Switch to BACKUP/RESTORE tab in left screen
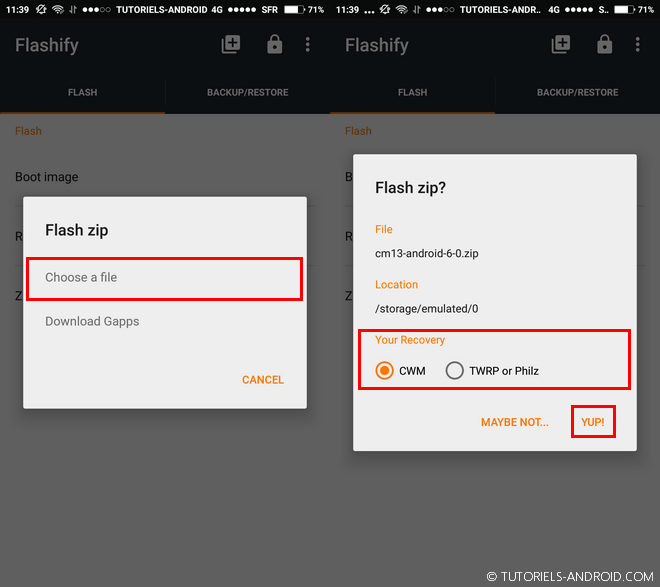Screen dimensions: 660x587 [x=248, y=93]
